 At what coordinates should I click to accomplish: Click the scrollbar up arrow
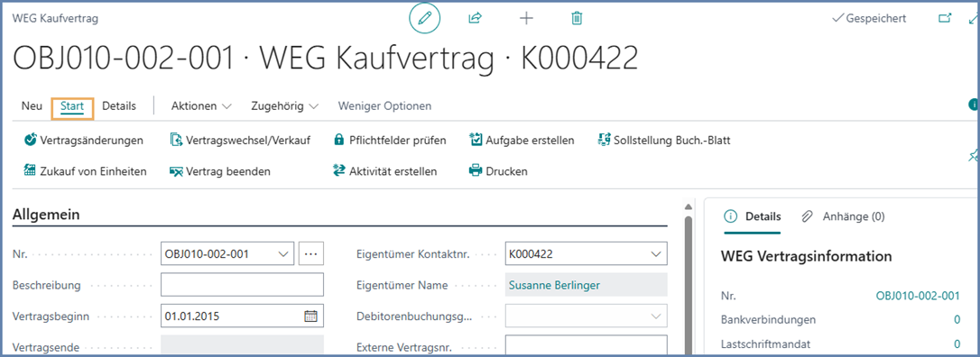(689, 207)
